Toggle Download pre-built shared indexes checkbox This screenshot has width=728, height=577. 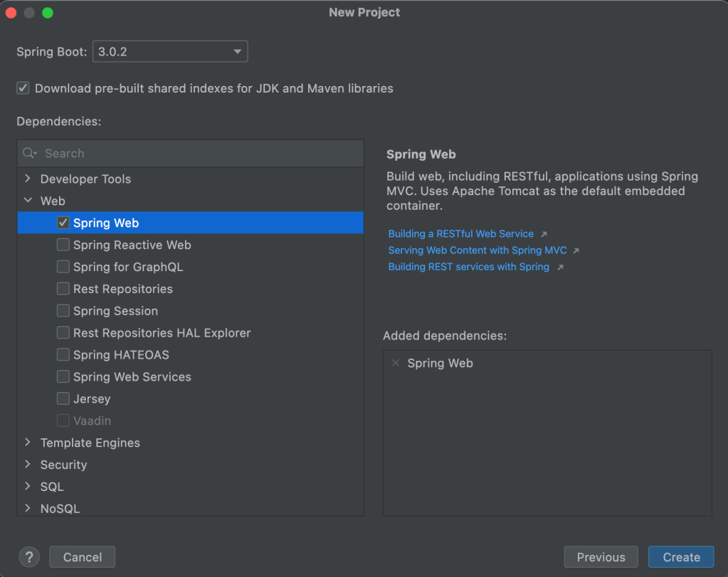[23, 88]
